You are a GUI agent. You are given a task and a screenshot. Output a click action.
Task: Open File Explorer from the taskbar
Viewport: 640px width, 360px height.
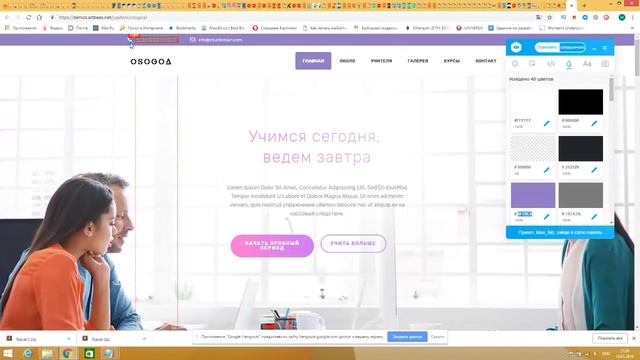47,353
